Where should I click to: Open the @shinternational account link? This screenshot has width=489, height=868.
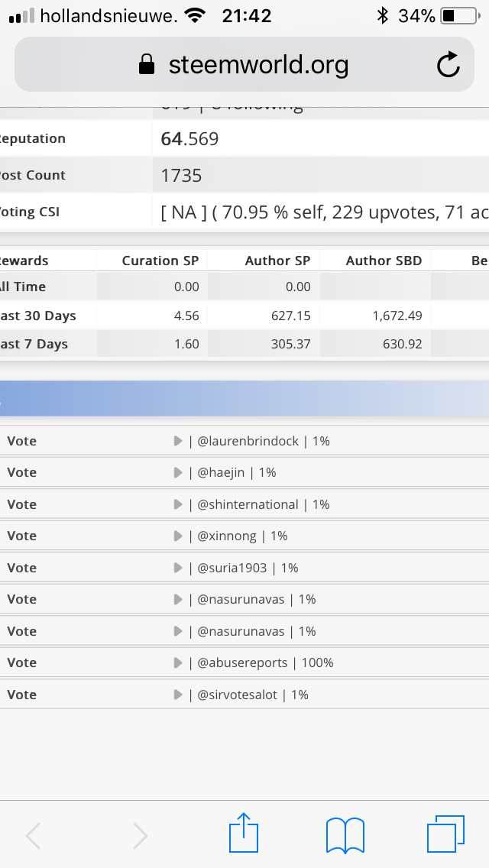248,504
